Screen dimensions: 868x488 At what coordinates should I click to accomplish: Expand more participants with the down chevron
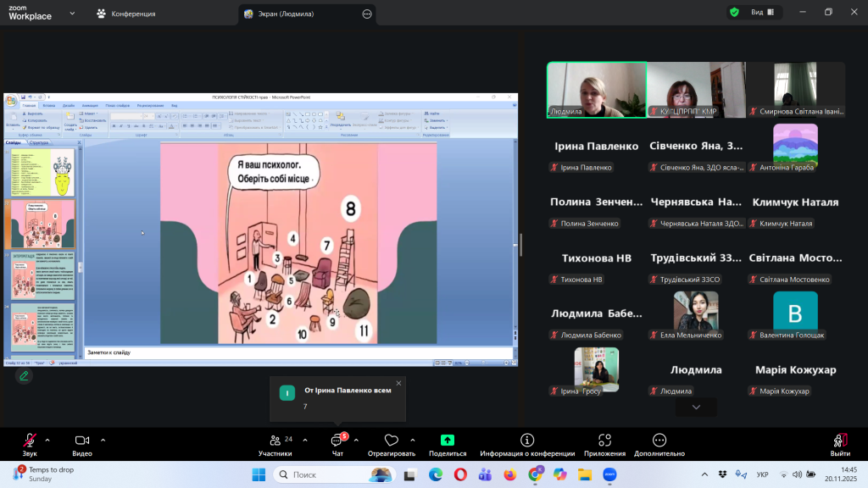click(696, 408)
